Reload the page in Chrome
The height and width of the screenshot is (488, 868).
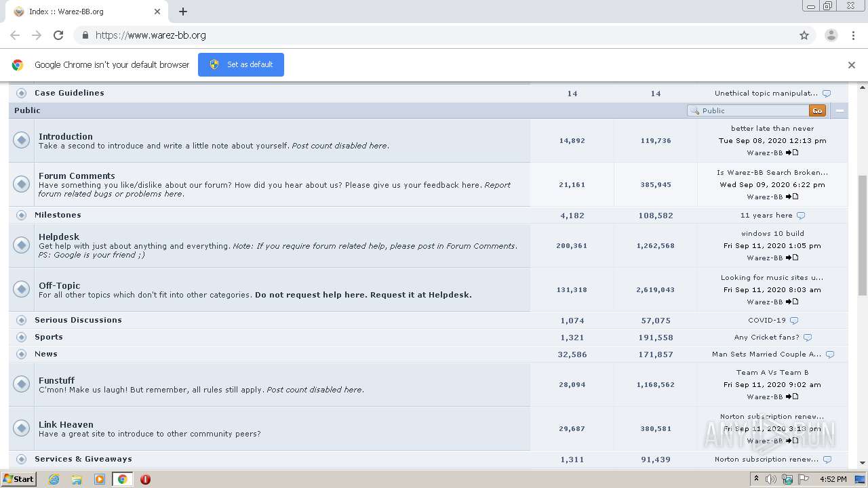pyautogui.click(x=58, y=35)
